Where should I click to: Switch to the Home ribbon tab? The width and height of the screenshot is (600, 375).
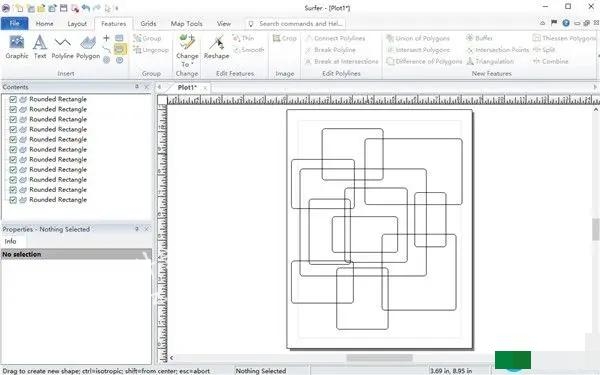coord(44,23)
